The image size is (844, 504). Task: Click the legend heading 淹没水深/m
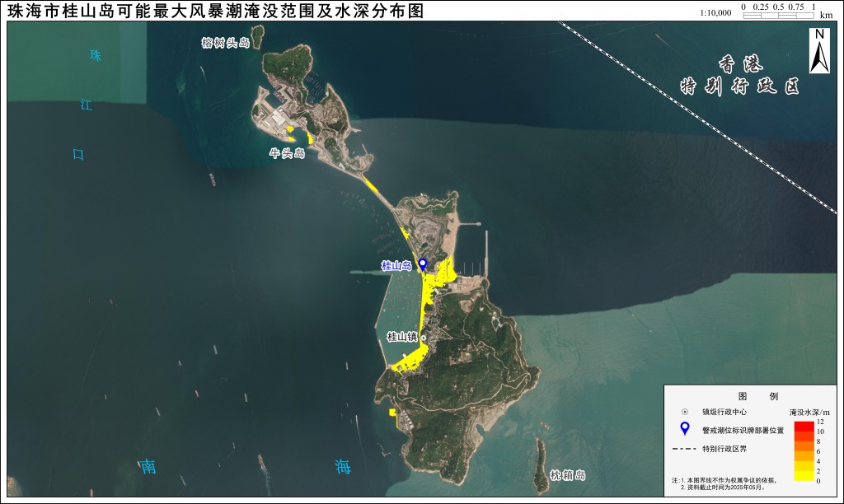pyautogui.click(x=809, y=413)
